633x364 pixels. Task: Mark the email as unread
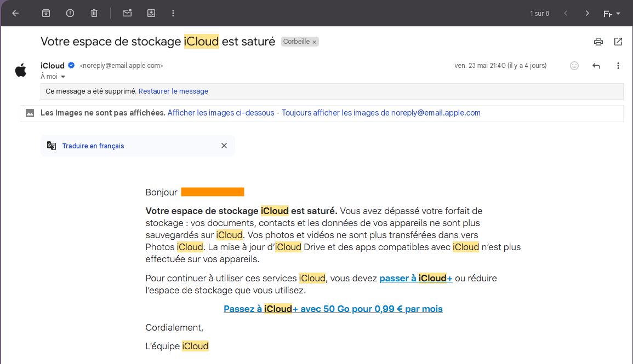pos(127,13)
